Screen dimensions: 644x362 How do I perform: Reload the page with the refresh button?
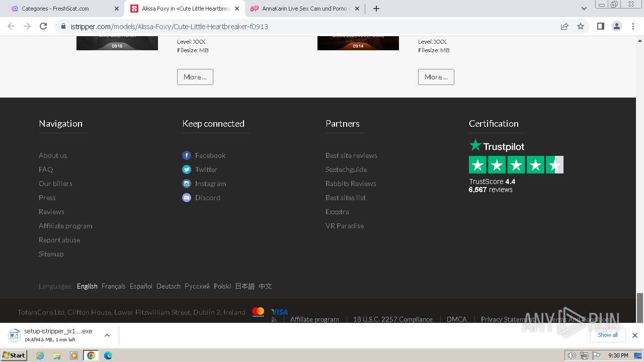click(x=43, y=26)
